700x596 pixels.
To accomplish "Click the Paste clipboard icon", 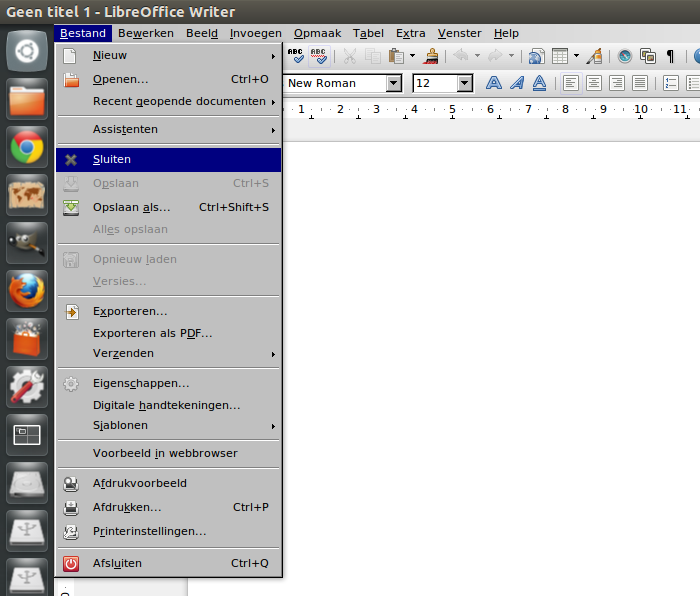I will tap(396, 56).
